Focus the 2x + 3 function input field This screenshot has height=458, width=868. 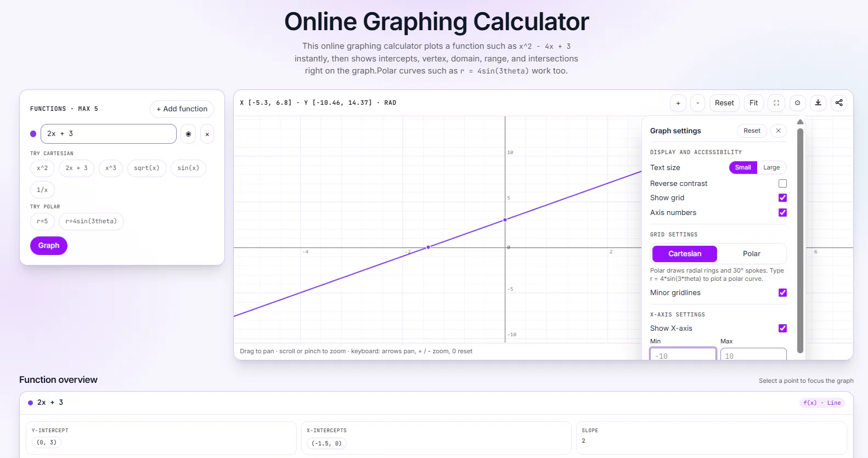point(109,134)
